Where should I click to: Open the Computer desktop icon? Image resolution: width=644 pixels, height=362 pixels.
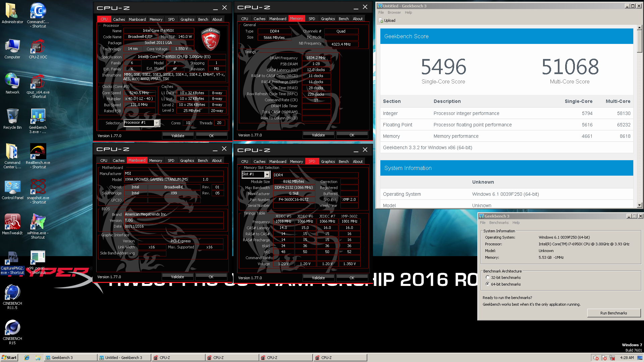(x=12, y=49)
